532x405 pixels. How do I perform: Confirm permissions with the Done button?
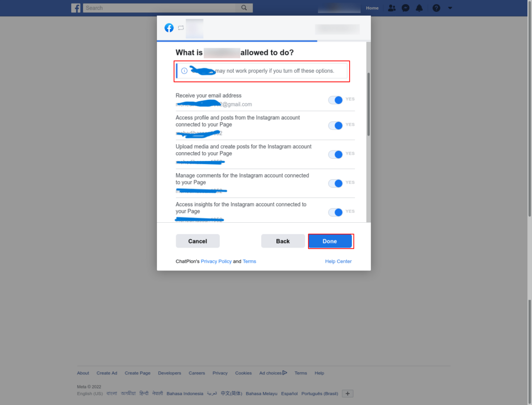pyautogui.click(x=330, y=241)
